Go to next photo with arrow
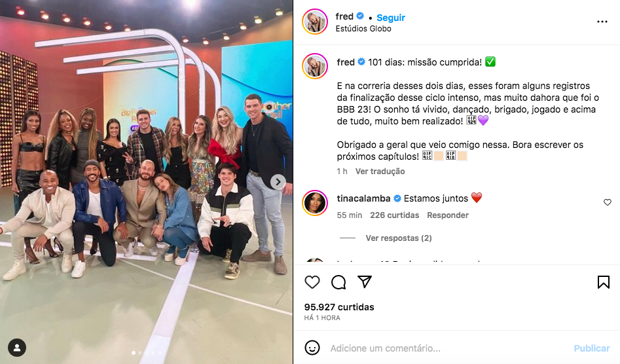620x364 pixels. [278, 182]
